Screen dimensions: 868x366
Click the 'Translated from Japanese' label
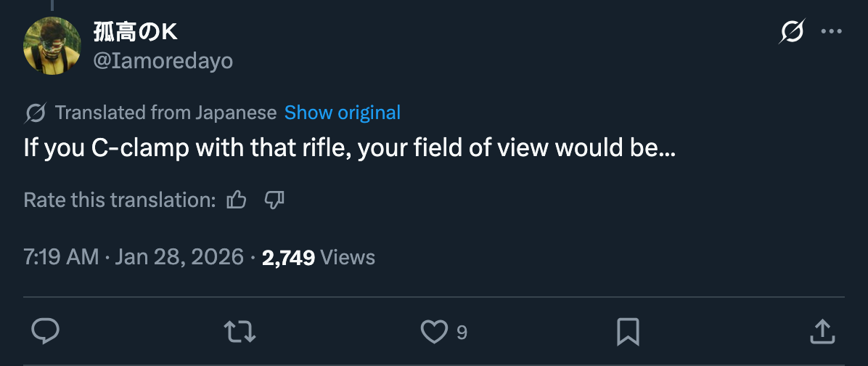pos(165,113)
